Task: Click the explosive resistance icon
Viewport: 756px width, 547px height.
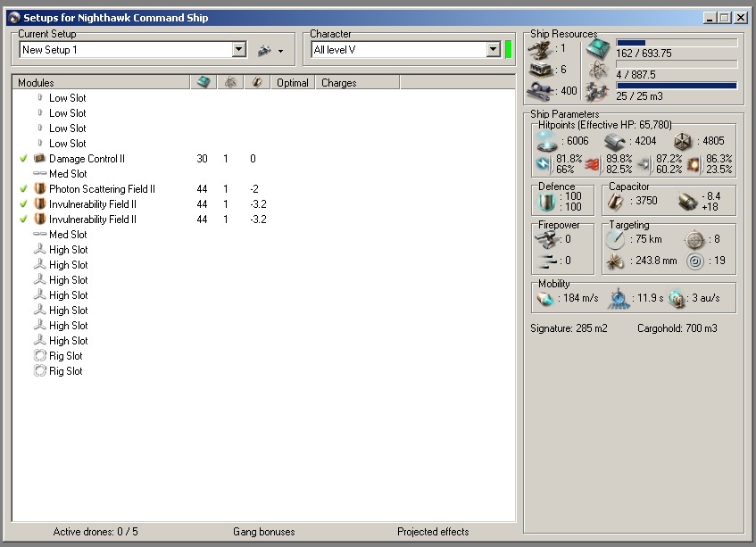Action: [x=694, y=164]
